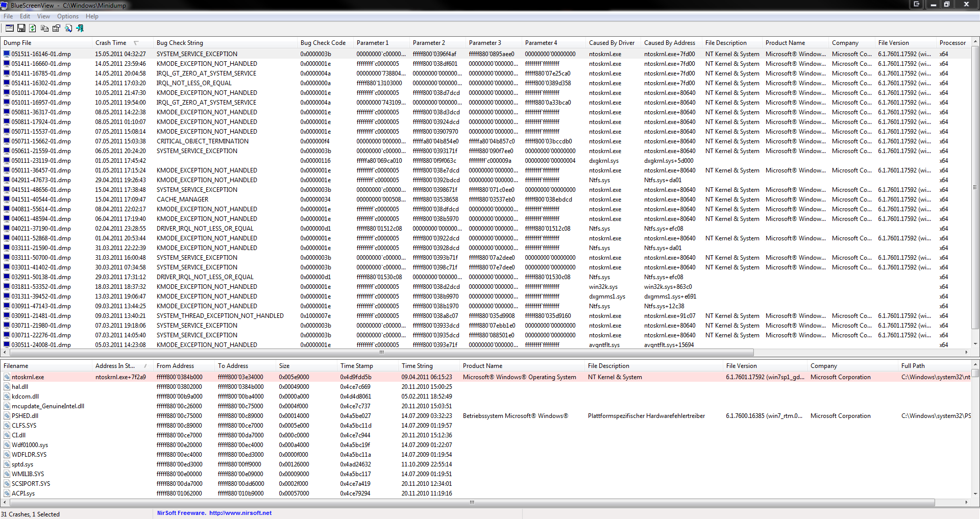Open the Edit menu
The width and height of the screenshot is (980, 519).
click(x=25, y=16)
